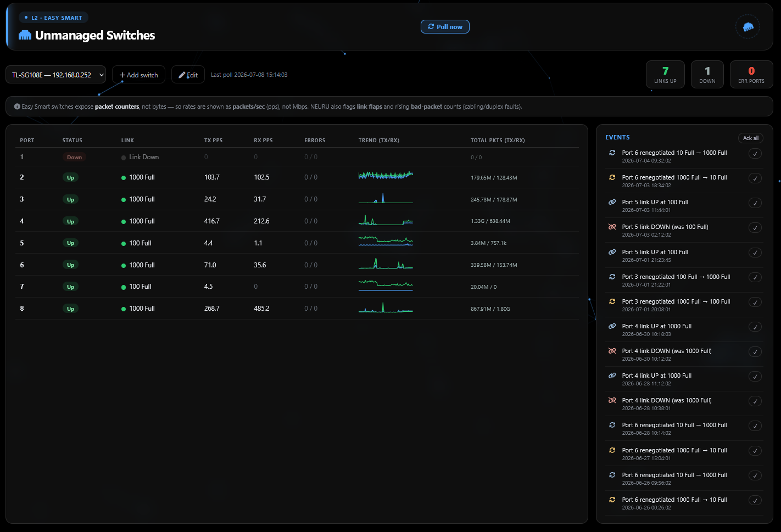Click orange renegotiate icon of 2026-07-03 18:34:02 event
Viewport: 781px width, 532px height.
612,177
